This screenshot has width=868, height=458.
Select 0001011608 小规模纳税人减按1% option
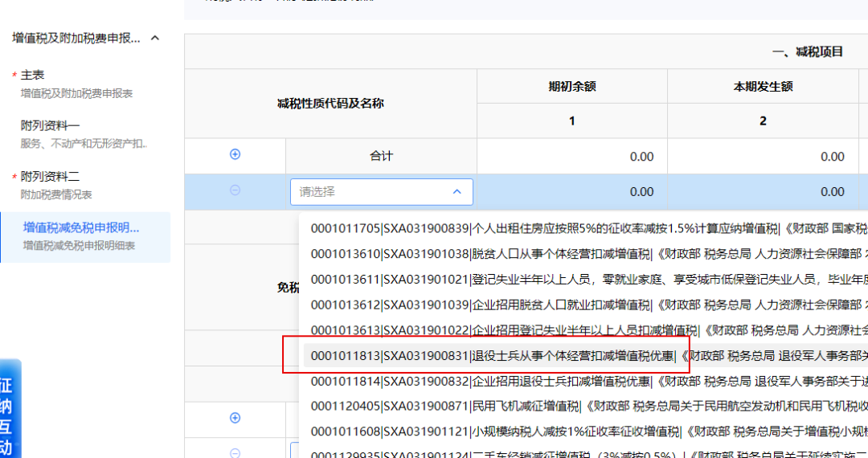pyautogui.click(x=586, y=432)
